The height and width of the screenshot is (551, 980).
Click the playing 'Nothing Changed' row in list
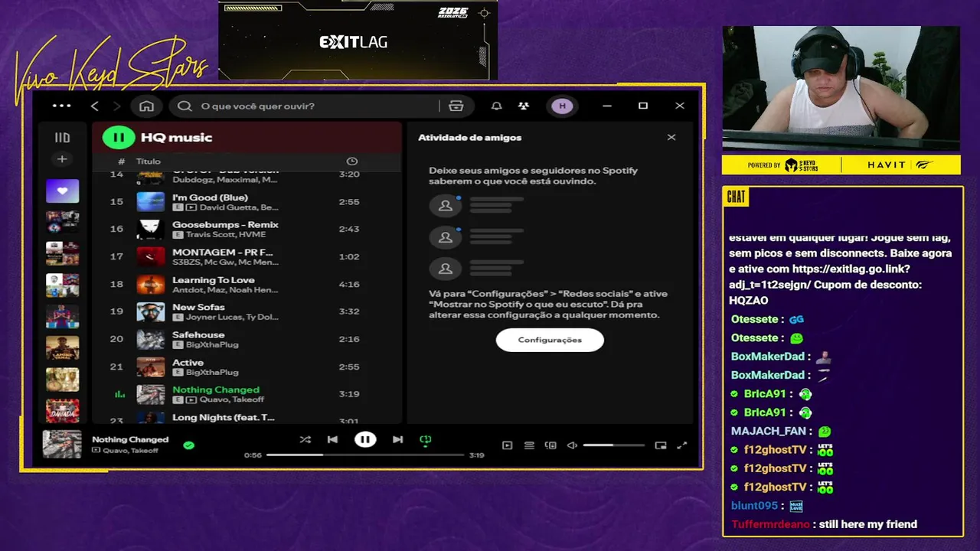pyautogui.click(x=247, y=394)
